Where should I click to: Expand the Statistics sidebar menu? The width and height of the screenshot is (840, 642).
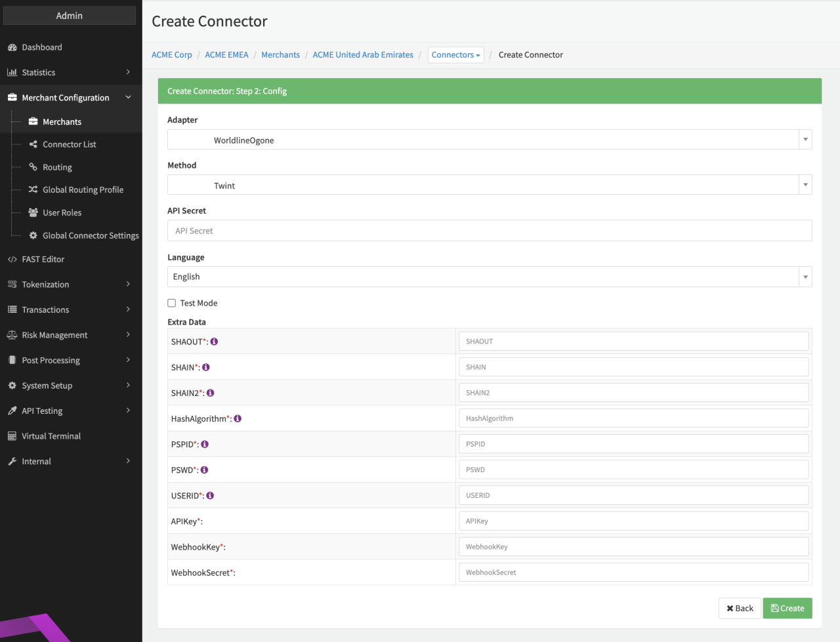(70, 73)
